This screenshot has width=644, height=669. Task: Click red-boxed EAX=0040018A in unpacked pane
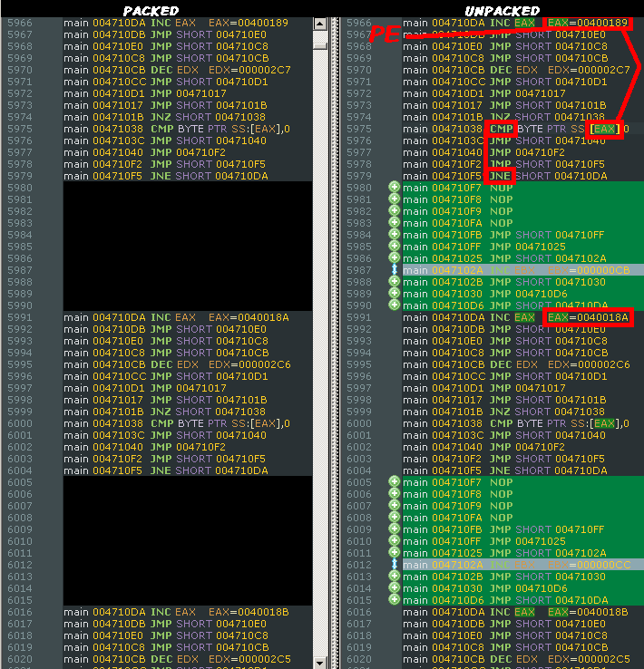585,317
